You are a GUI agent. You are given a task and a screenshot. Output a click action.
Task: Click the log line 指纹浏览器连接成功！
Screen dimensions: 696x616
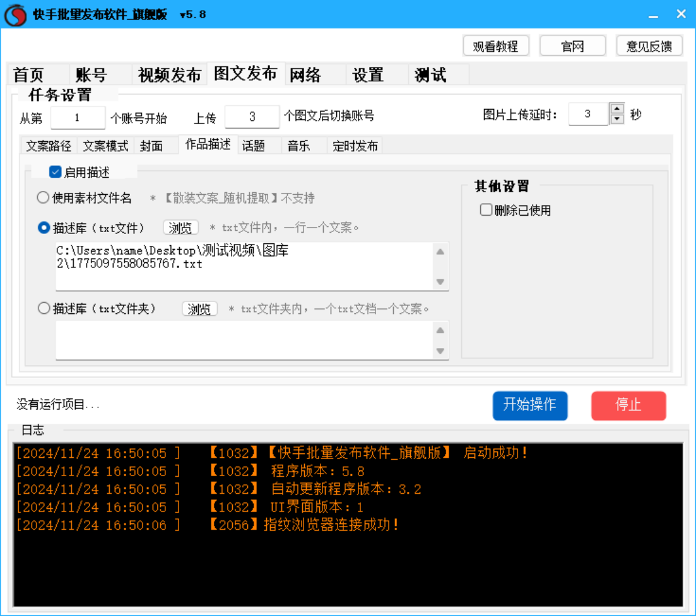point(208,525)
